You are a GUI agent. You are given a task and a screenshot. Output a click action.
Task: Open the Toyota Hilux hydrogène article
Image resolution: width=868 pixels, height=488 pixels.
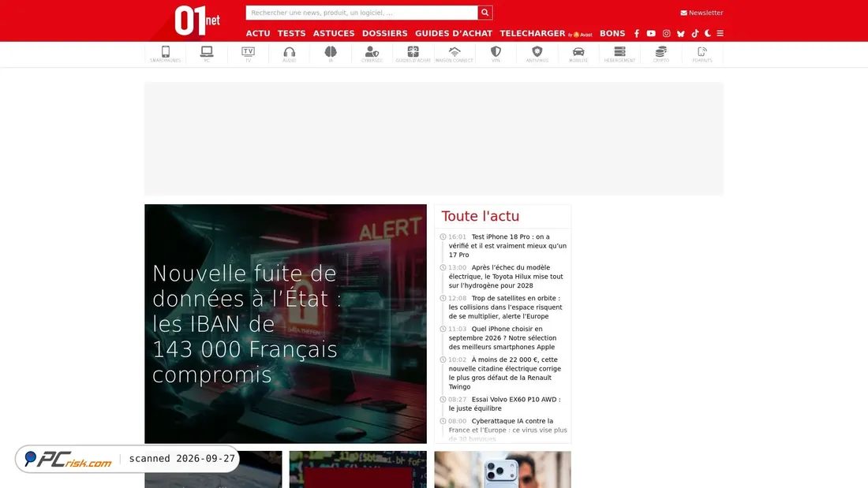(x=505, y=276)
